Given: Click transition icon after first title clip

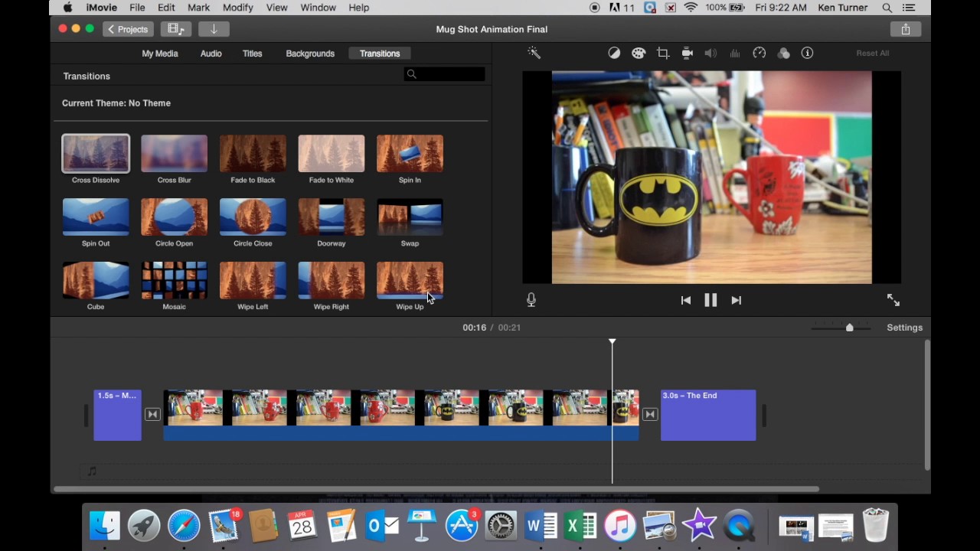Looking at the screenshot, I should tap(152, 415).
